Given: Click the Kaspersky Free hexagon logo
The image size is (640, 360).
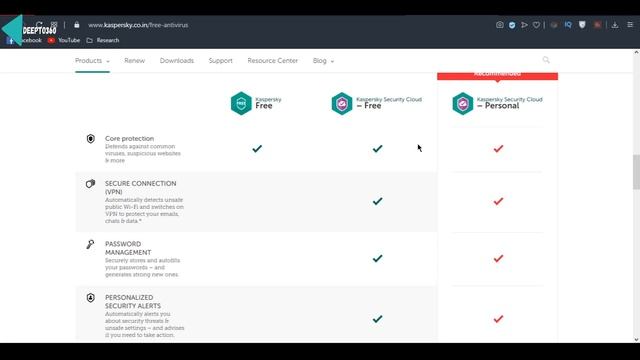Looking at the screenshot, I should point(241,103).
